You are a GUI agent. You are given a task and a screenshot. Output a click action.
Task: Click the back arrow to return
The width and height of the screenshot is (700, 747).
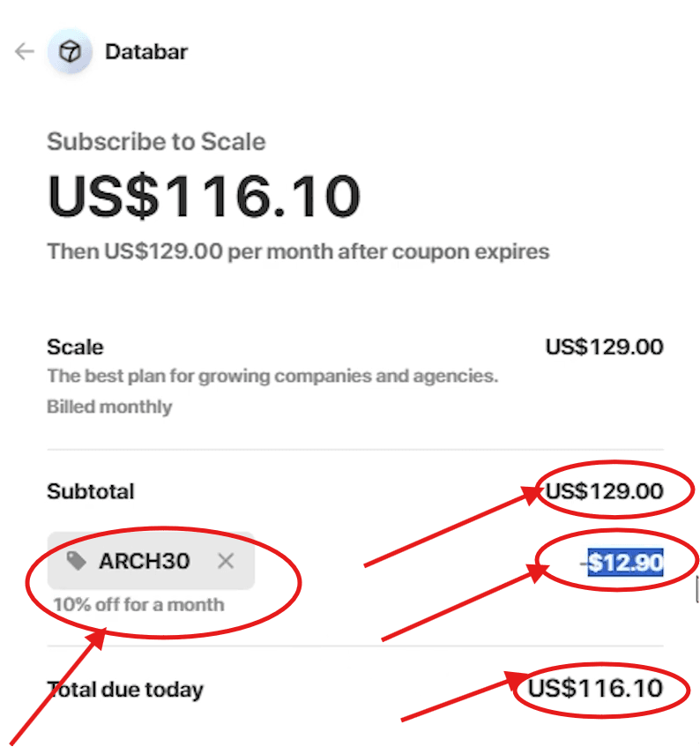coord(22,51)
